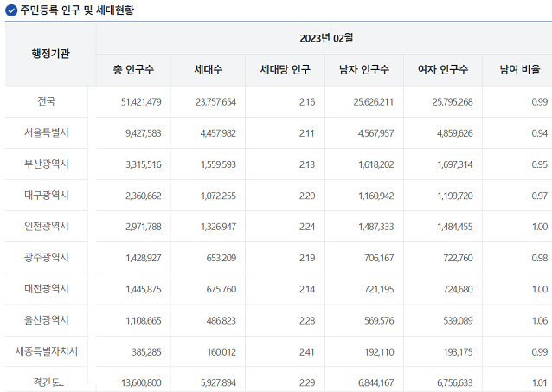The image size is (552, 392).
Task: Select the 세대당 인구 column header
Action: [x=285, y=70]
